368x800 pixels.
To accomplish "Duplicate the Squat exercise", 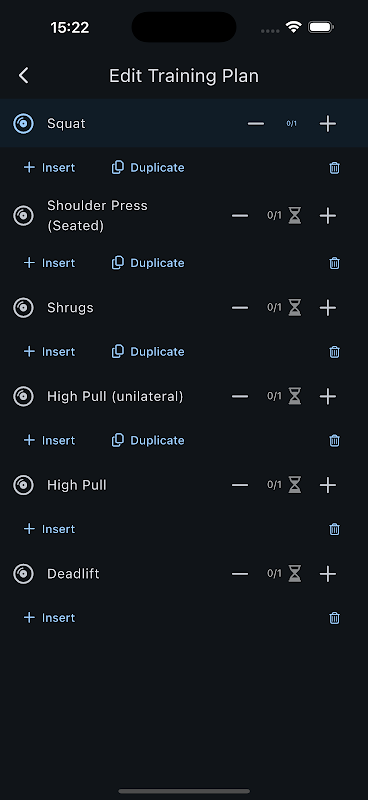I will pyautogui.click(x=148, y=168).
